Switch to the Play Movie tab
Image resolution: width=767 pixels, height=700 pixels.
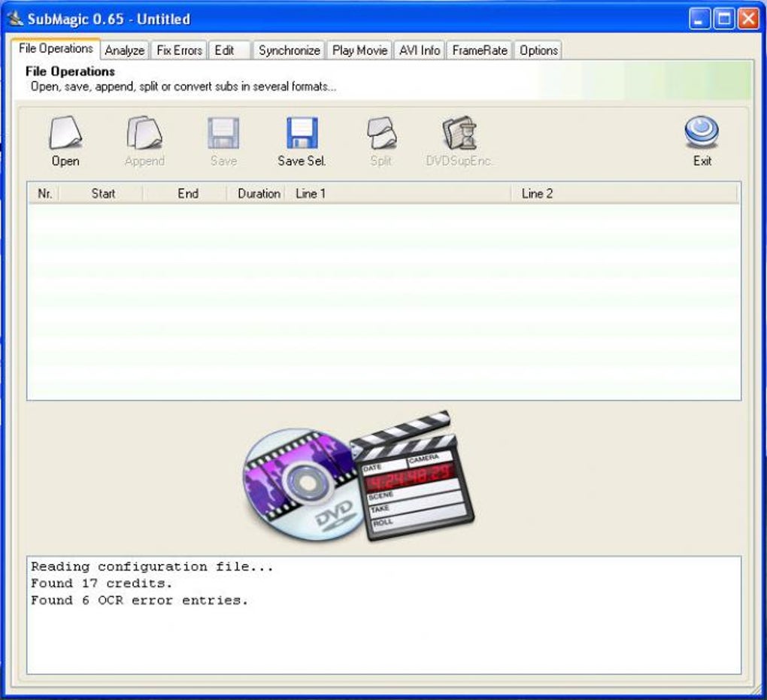[359, 50]
